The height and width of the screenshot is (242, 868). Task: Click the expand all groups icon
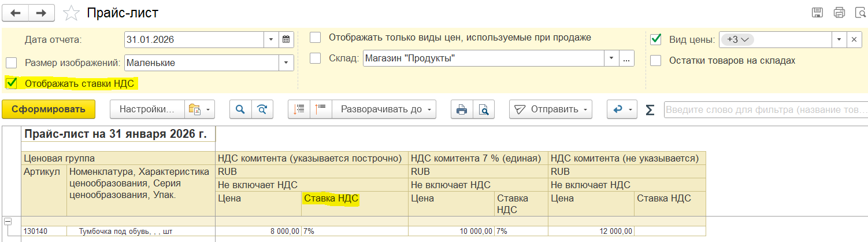pos(299,109)
